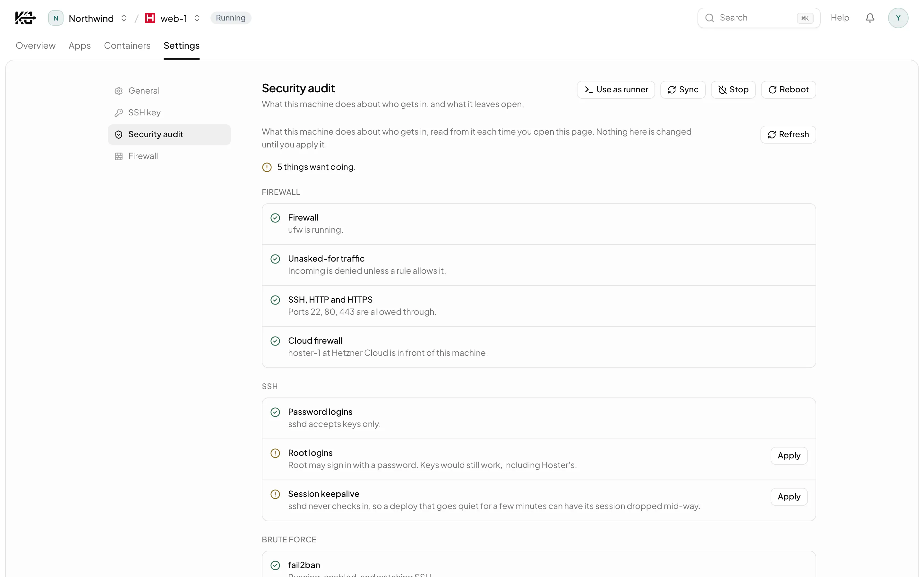Switch to the Containers tab
Viewport: 924px width, 577px height.
point(127,46)
